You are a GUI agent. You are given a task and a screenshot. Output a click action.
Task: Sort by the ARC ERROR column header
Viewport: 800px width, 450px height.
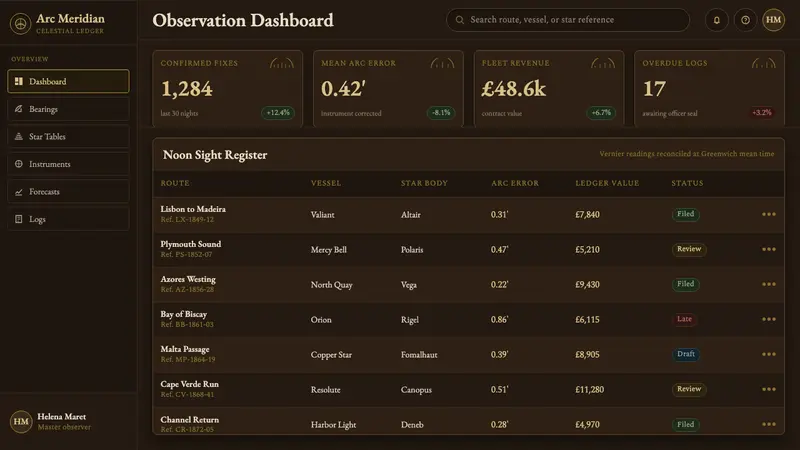515,183
